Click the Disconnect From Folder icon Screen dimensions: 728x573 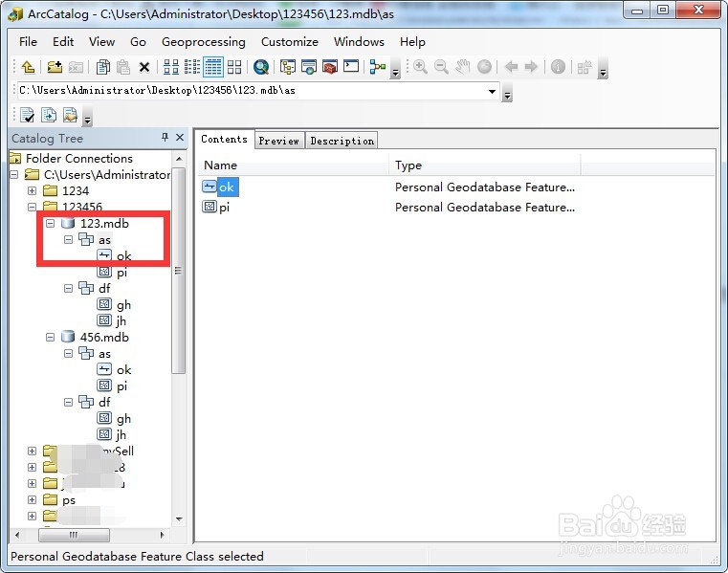[x=76, y=67]
